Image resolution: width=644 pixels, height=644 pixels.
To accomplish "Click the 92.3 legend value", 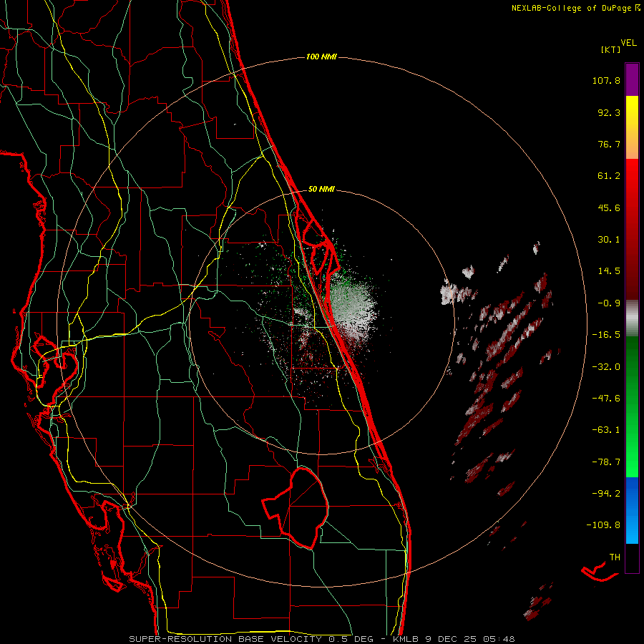I will coord(609,112).
